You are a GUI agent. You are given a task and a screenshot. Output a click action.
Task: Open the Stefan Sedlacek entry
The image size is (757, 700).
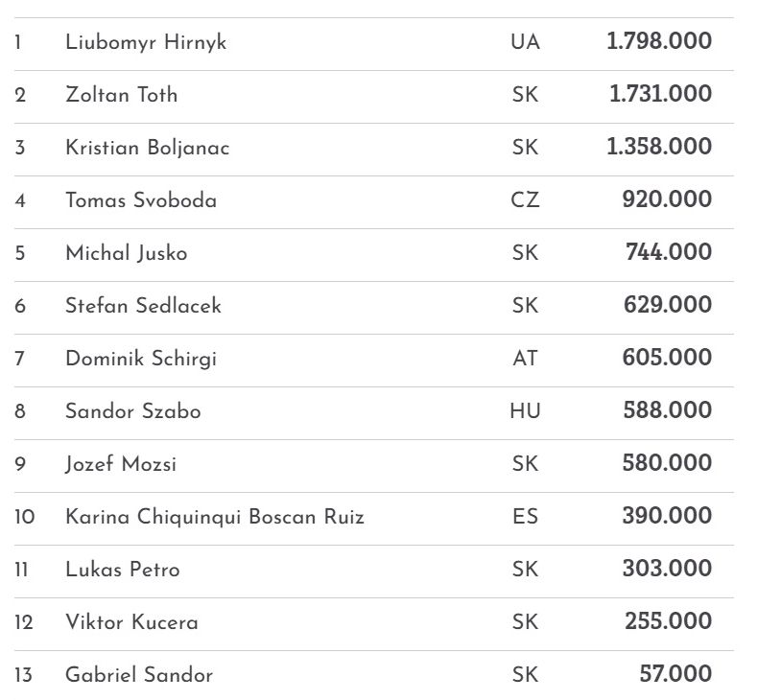click(143, 306)
